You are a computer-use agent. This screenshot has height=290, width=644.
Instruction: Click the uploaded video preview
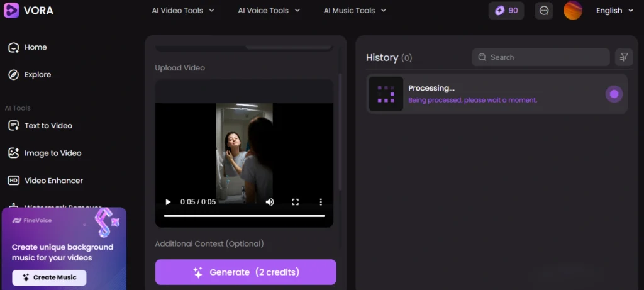pyautogui.click(x=244, y=153)
